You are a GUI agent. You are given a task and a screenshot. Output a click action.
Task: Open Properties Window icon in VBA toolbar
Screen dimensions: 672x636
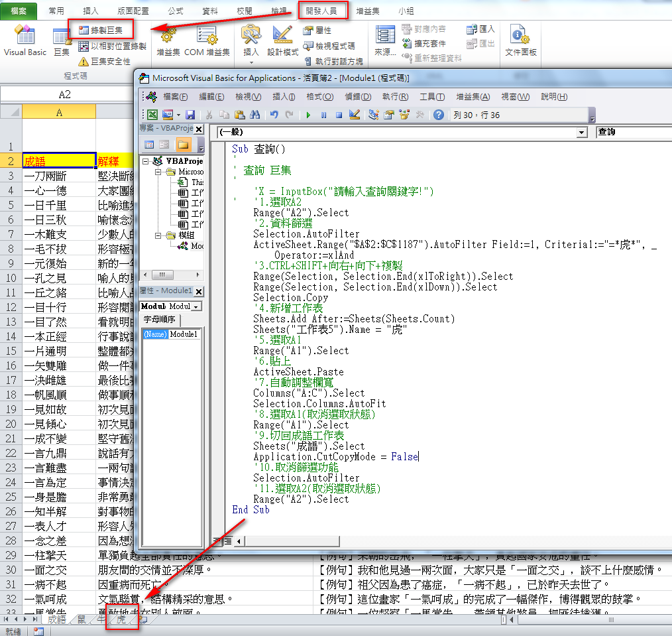click(389, 115)
